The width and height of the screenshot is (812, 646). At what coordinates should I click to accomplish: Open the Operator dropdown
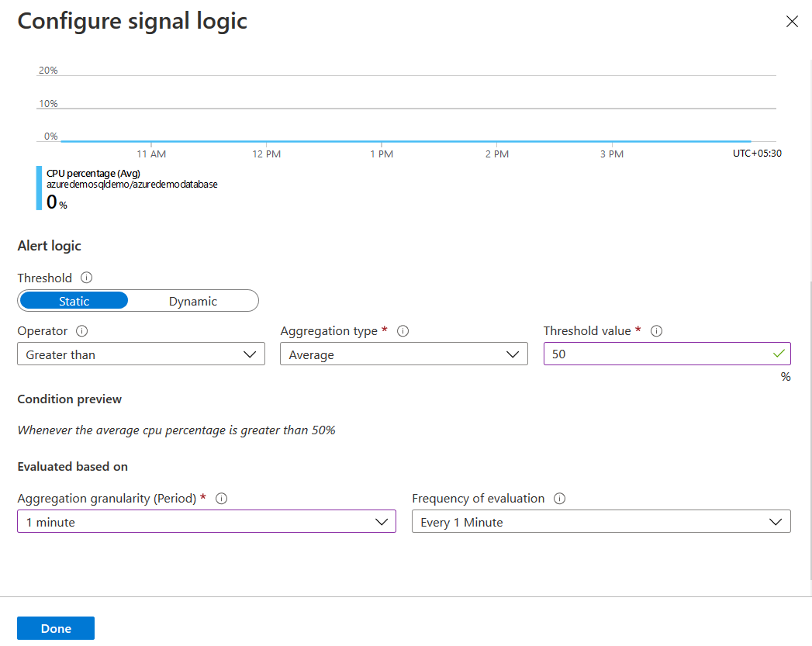point(140,354)
